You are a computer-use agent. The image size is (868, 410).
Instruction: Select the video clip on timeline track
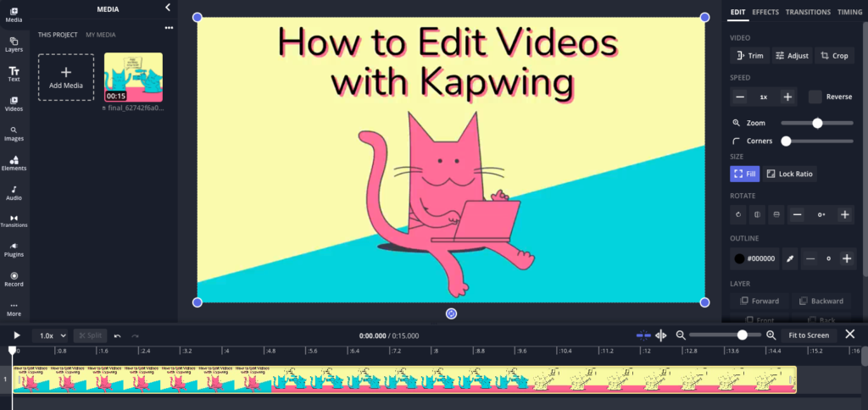(x=404, y=380)
